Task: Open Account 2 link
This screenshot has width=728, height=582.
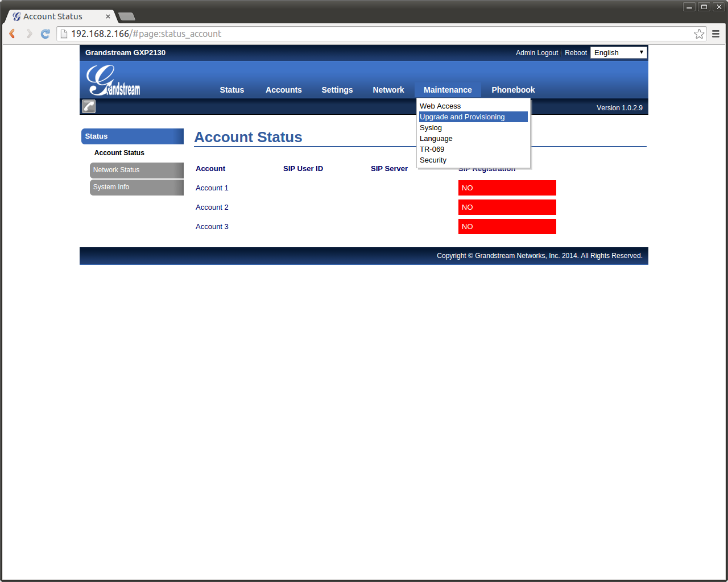Action: (212, 207)
